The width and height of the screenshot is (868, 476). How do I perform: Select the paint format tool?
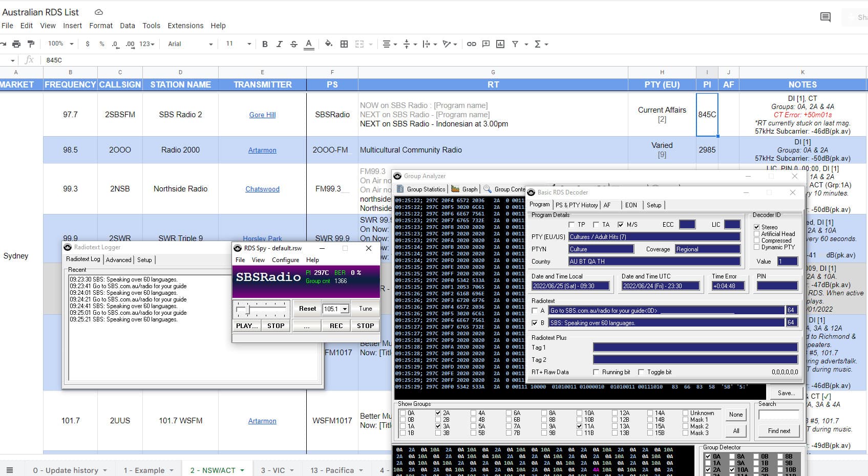tap(31, 44)
